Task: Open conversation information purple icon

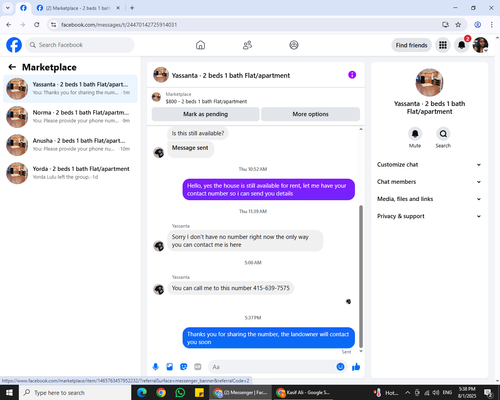Action: pos(352,75)
